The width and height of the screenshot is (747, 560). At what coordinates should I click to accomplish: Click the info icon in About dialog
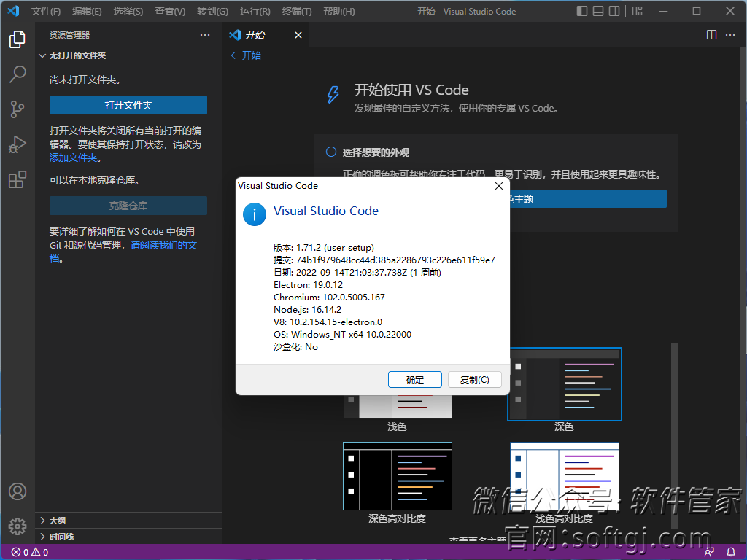pyautogui.click(x=255, y=214)
